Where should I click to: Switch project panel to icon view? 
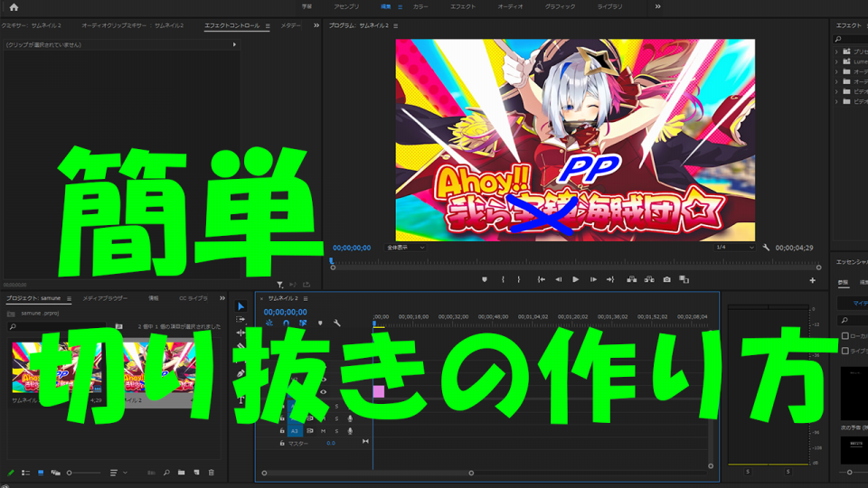[41, 473]
